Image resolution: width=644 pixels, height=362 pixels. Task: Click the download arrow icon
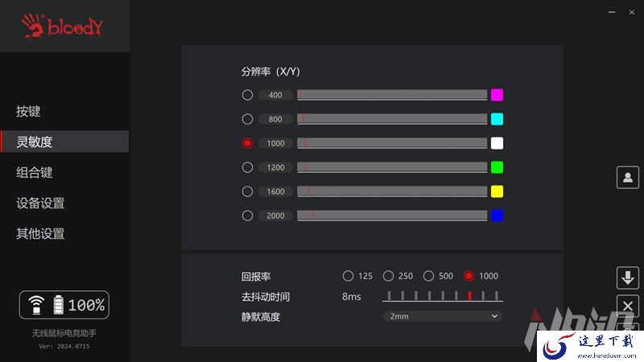tap(628, 278)
